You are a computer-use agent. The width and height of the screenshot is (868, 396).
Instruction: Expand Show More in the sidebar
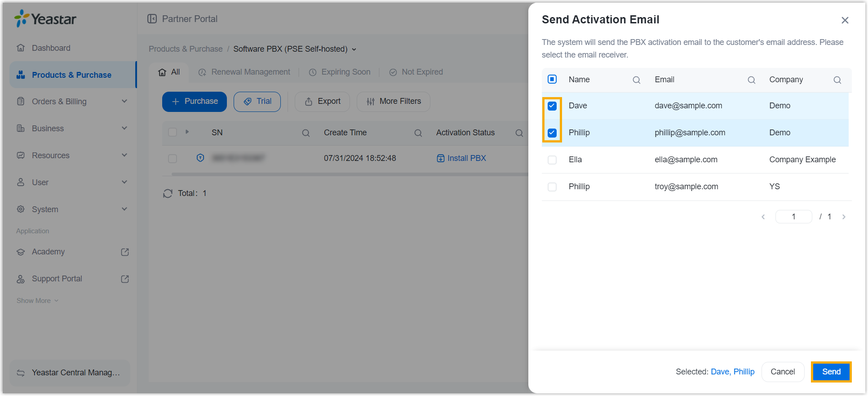pyautogui.click(x=37, y=301)
